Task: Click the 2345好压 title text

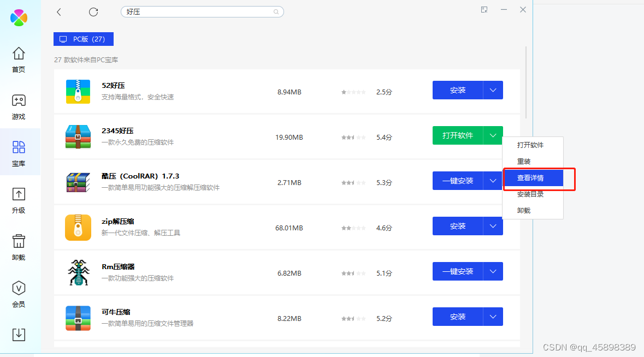Action: 118,130
